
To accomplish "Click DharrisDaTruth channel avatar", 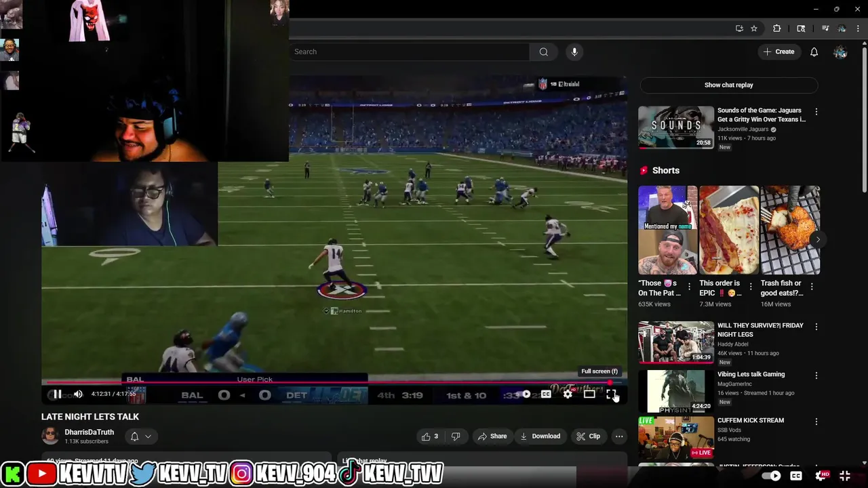I will pos(50,436).
